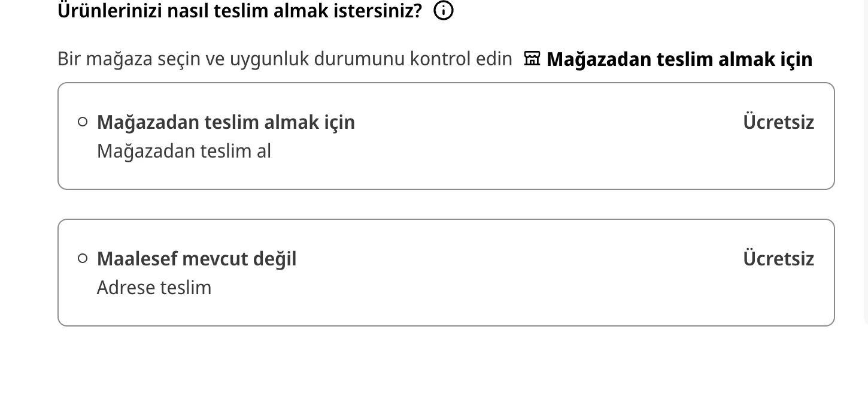The image size is (868, 405).
Task: Click Ücretsiz price in Adrese teslim card
Action: point(778,259)
